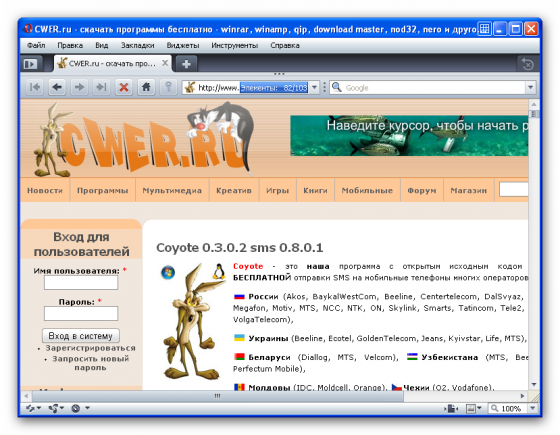Image resolution: width=560 pixels, height=435 pixels.
Task: Click the vertical scrollbar up arrow
Action: 534,105
